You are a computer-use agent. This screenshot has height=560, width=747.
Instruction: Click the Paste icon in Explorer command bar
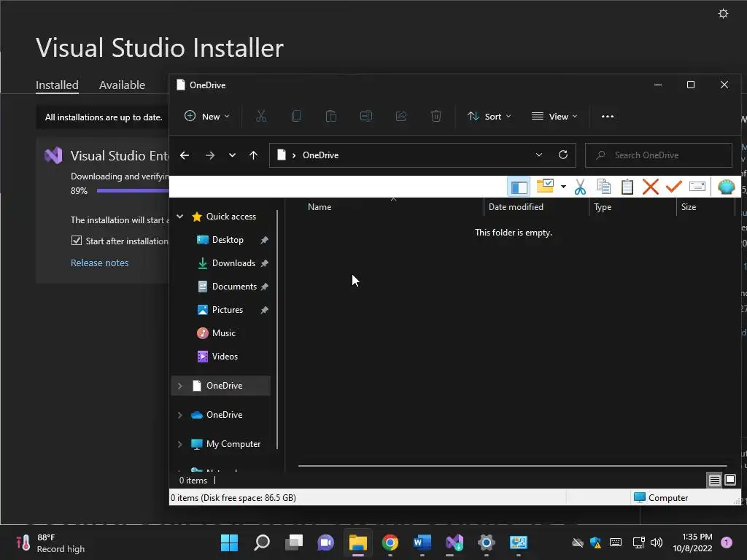(331, 116)
